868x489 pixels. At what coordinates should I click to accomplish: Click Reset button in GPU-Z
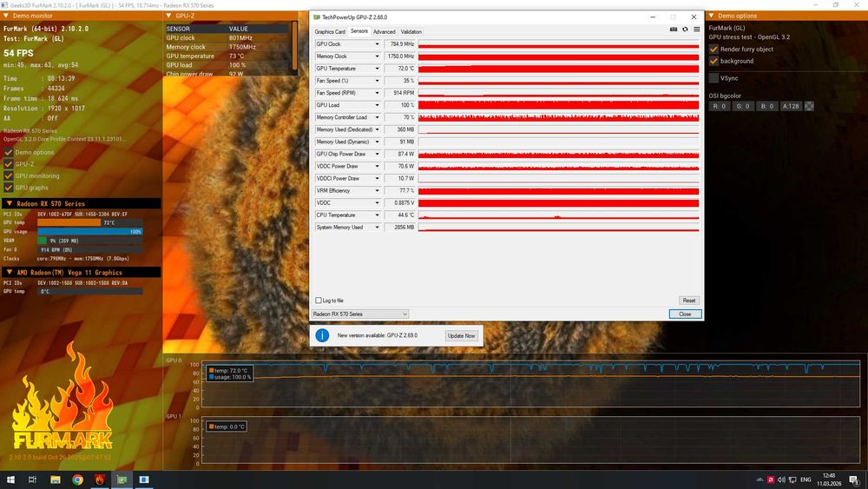[x=688, y=301]
